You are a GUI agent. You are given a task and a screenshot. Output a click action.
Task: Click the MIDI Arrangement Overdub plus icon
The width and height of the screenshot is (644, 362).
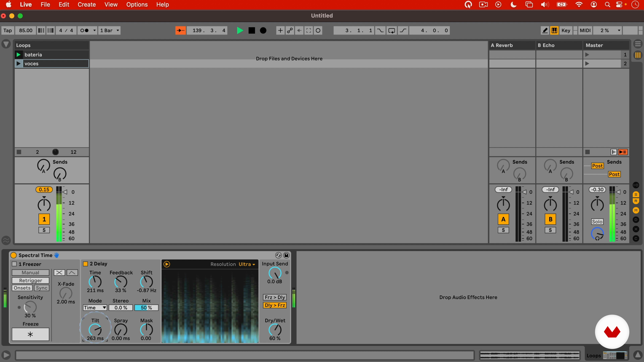tap(280, 31)
